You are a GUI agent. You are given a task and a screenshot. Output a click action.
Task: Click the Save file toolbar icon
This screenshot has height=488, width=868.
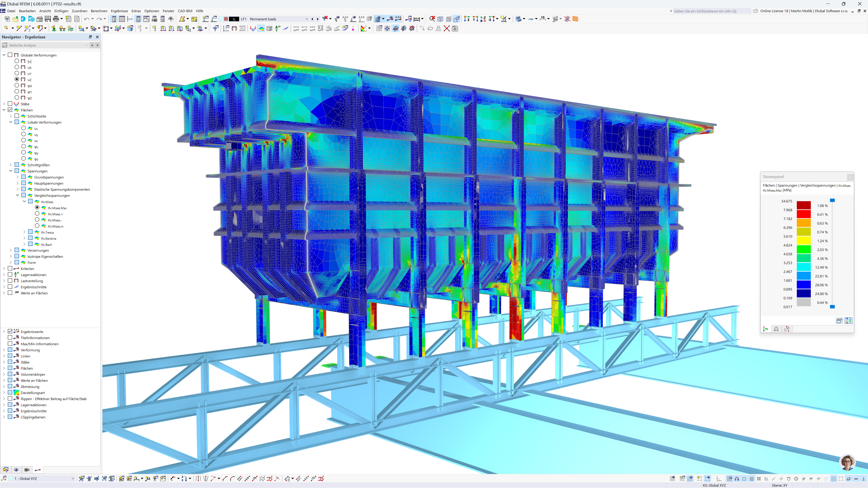(48, 19)
